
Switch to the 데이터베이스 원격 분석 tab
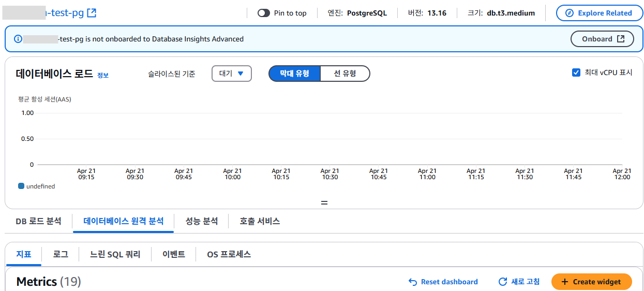124,221
